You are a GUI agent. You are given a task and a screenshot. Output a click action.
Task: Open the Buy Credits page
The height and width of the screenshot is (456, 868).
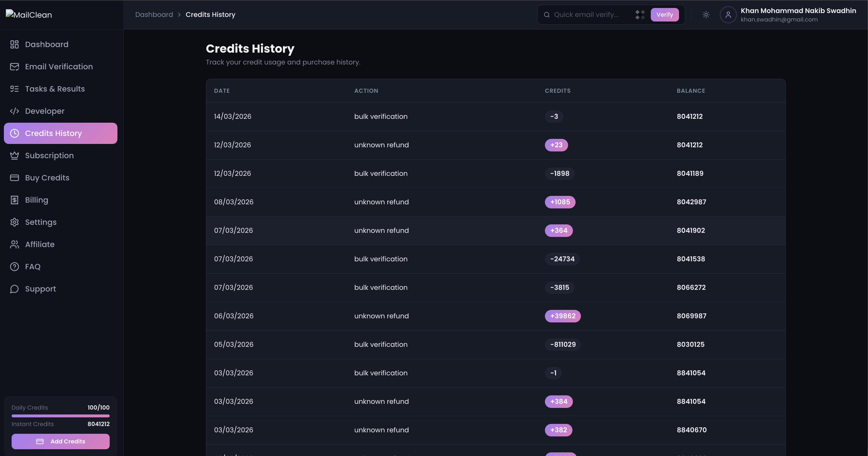point(47,178)
